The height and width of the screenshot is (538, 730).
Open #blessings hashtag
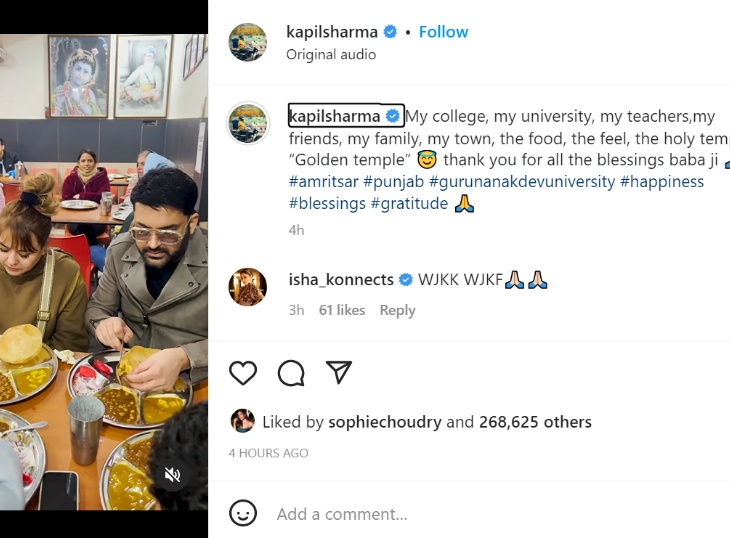(327, 204)
